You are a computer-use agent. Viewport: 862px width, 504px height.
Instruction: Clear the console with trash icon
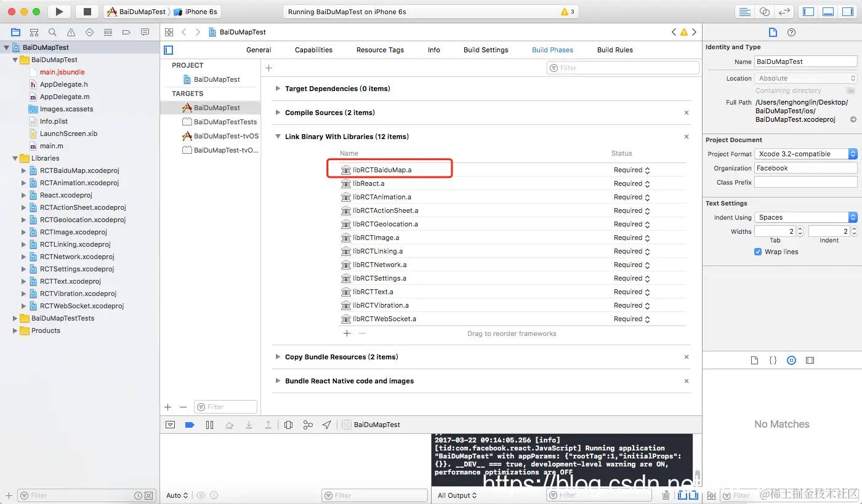[x=666, y=495]
